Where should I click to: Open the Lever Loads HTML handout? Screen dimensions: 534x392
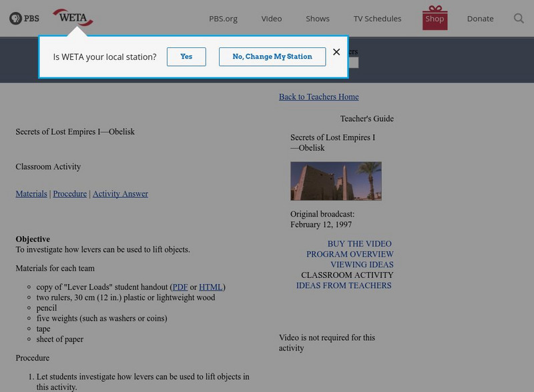(x=211, y=287)
